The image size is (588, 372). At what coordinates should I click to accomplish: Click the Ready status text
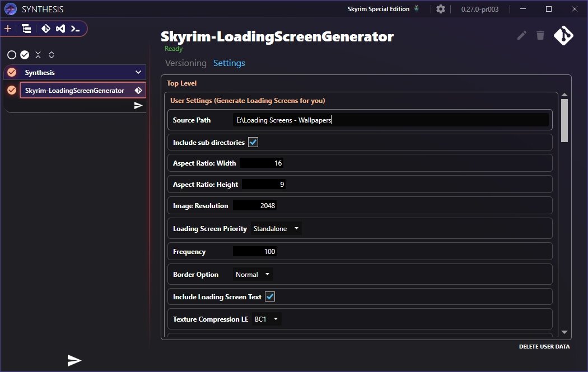tap(174, 49)
